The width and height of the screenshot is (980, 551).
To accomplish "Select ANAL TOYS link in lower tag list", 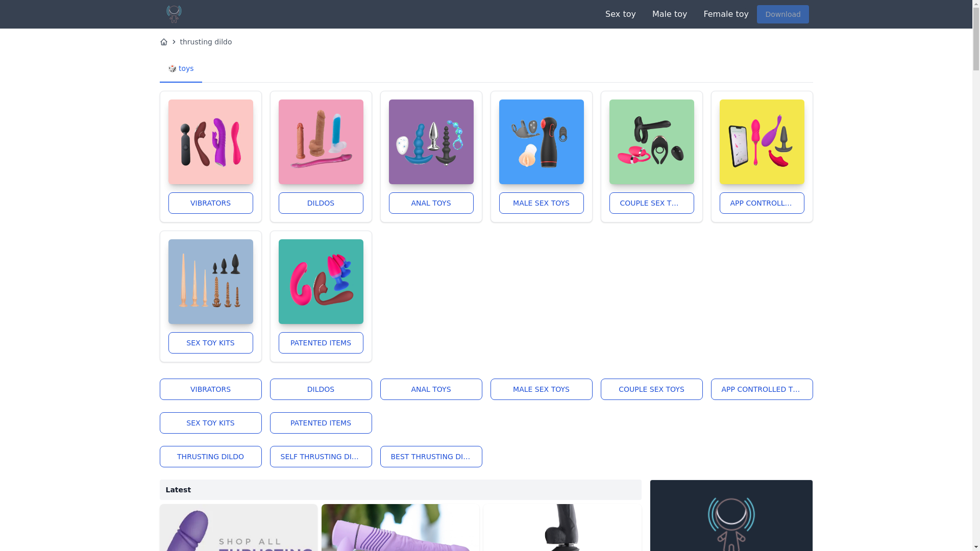I will [431, 389].
